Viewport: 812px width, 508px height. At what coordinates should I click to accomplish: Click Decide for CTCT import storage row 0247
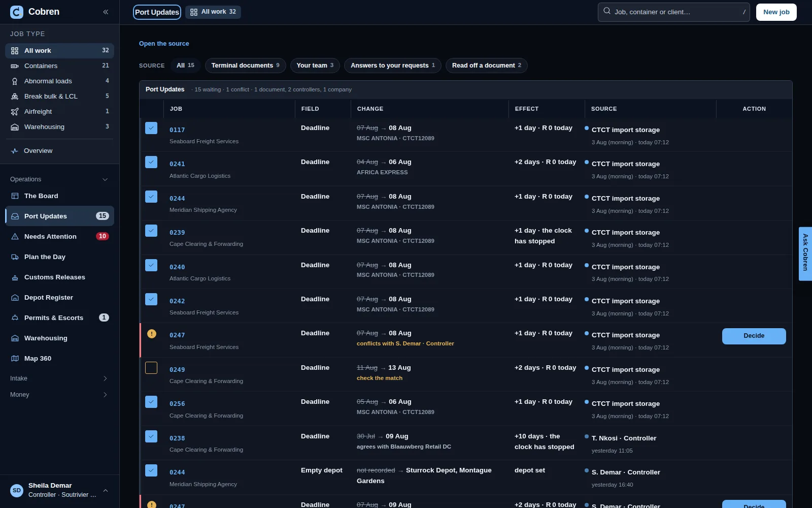click(754, 336)
